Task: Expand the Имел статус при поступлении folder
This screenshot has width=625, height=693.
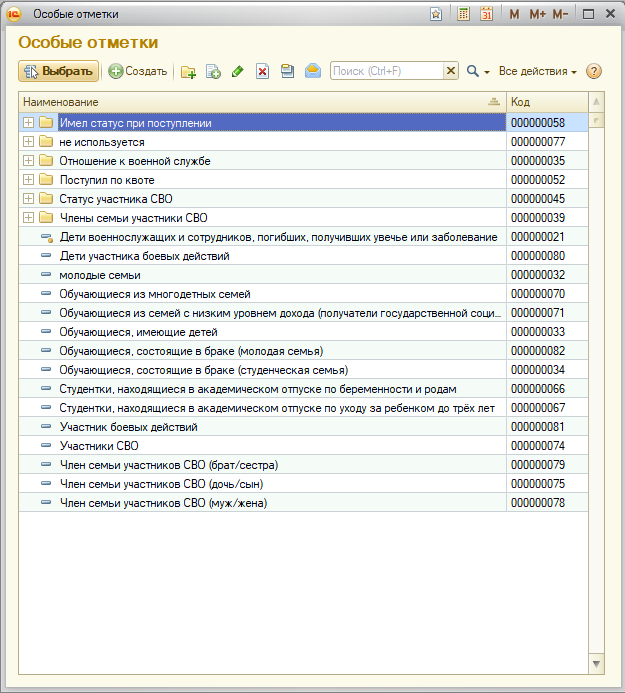Action: tap(28, 123)
